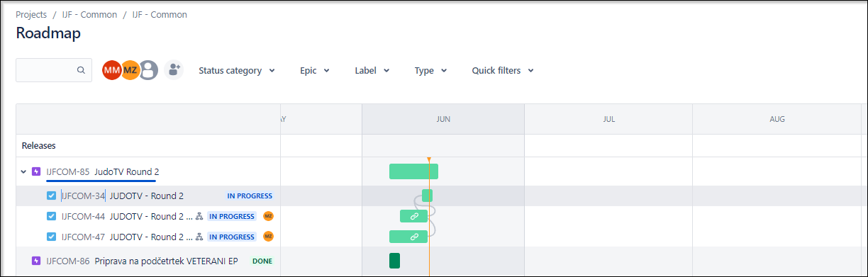Click the dark green IJFCOM-86 timeline bar
The image size is (868, 277).
[x=394, y=261]
